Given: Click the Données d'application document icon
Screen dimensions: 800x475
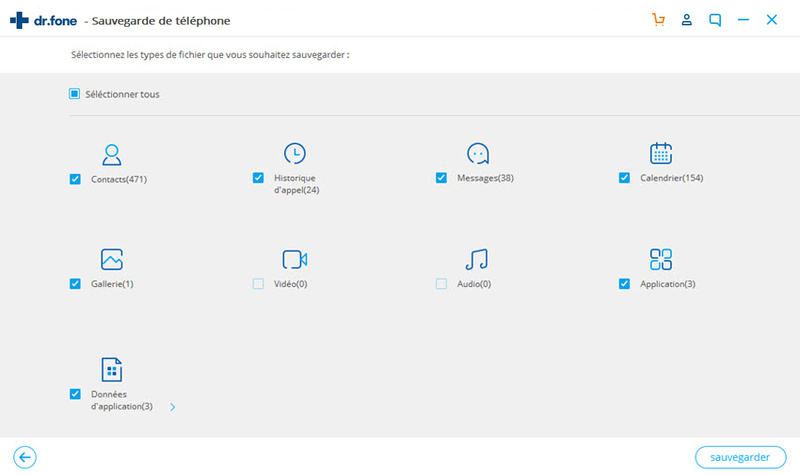Looking at the screenshot, I should 111,369.
